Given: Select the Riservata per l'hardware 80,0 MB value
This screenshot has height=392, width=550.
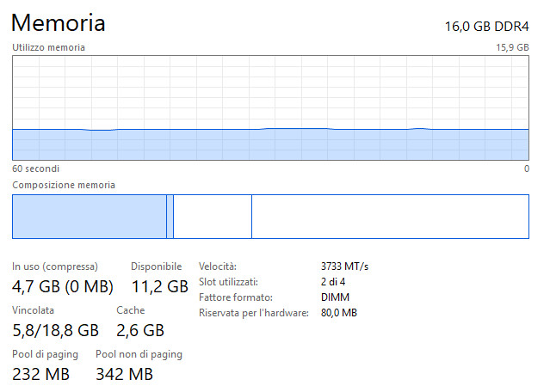Looking at the screenshot, I should click(339, 313).
